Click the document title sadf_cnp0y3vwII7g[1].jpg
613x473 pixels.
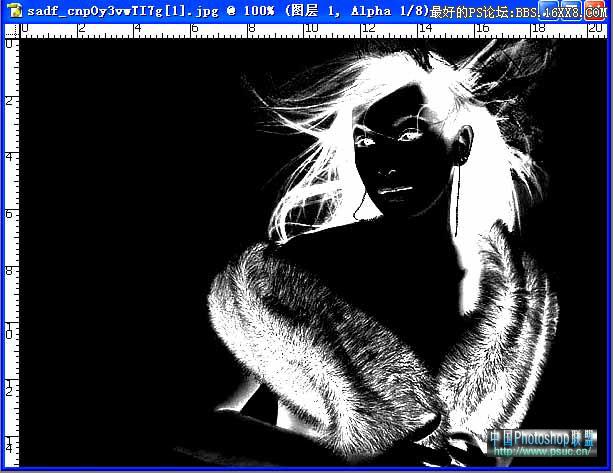[123, 11]
